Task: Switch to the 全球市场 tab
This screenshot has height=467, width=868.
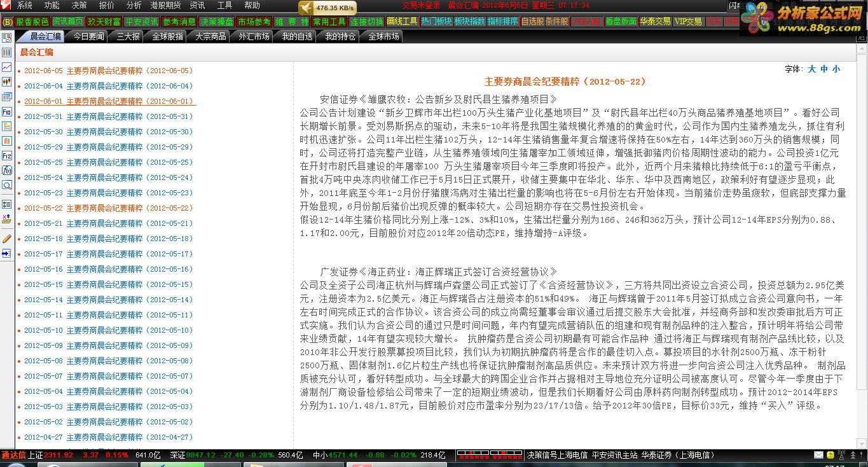Action: [383, 36]
